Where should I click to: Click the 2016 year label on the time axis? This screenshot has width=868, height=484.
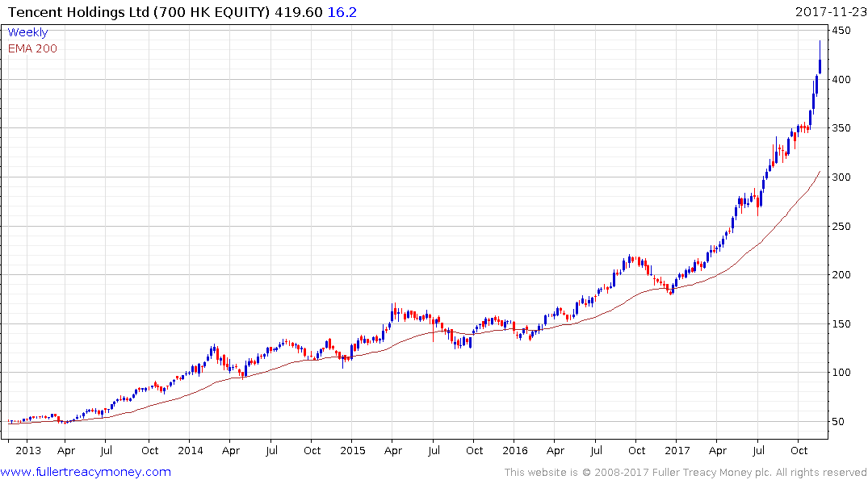(x=515, y=451)
